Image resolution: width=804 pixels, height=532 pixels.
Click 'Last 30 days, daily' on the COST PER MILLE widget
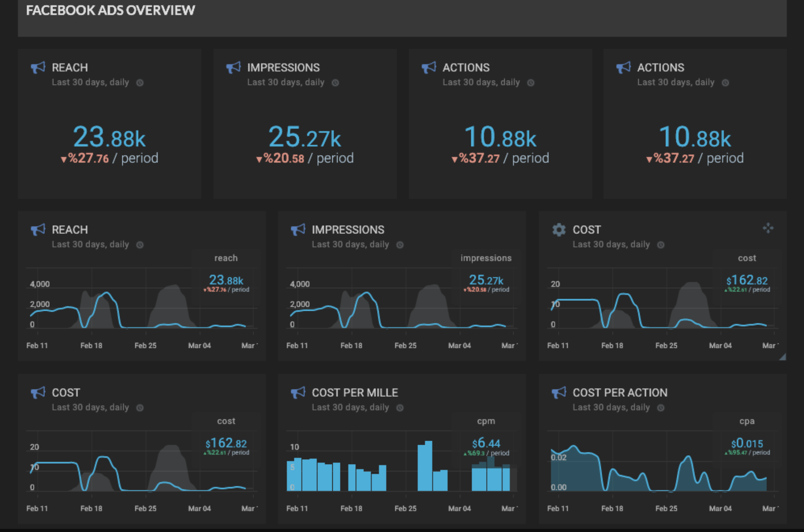(350, 407)
